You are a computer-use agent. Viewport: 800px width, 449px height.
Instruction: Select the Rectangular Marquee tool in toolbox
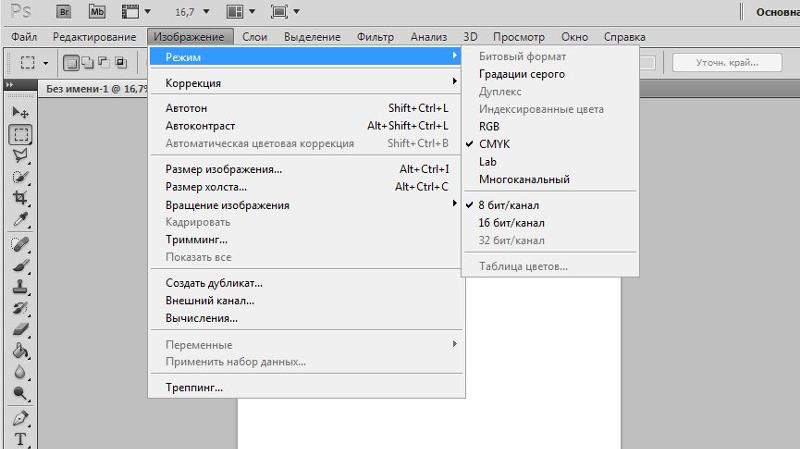(20, 134)
